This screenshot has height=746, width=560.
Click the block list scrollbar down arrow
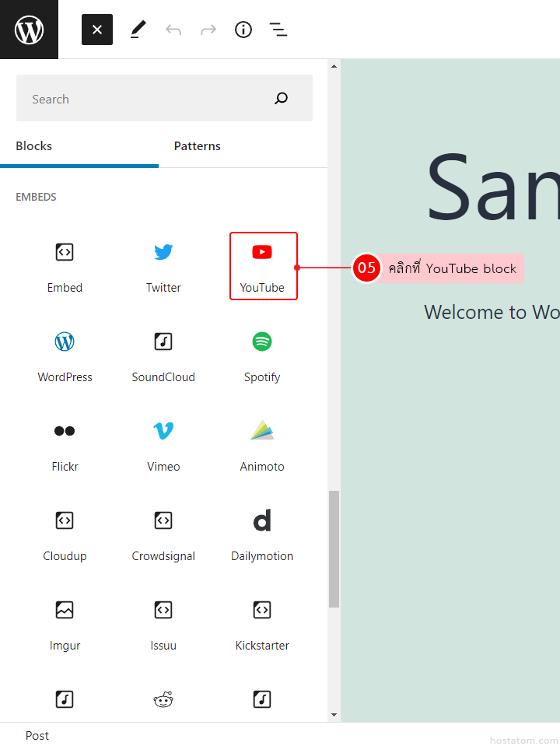click(334, 715)
